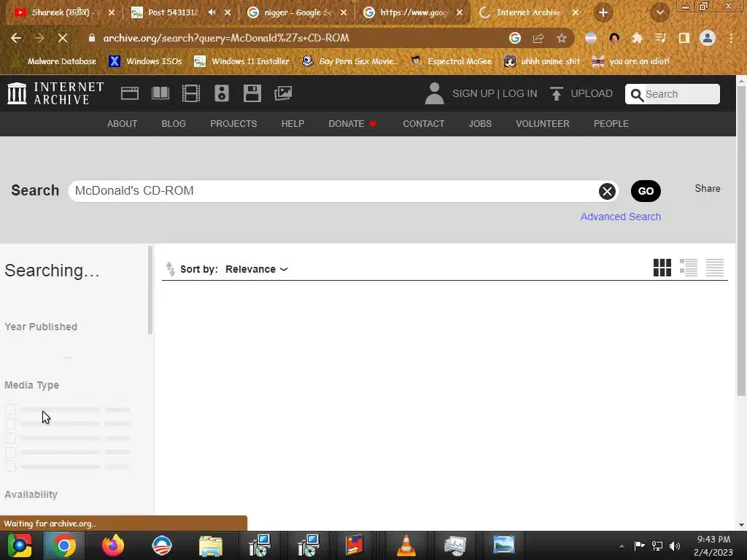Open the PROJECTS menu item
Image resolution: width=747 pixels, height=560 pixels.
click(233, 124)
